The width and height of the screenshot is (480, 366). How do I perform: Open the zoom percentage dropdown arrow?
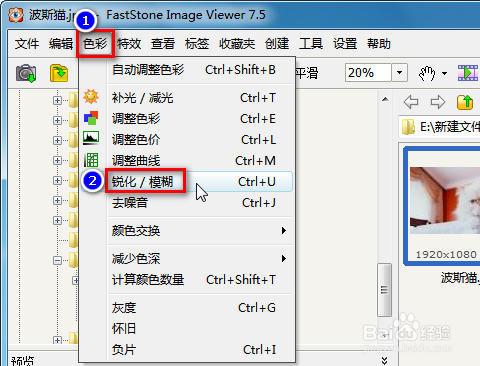(399, 73)
